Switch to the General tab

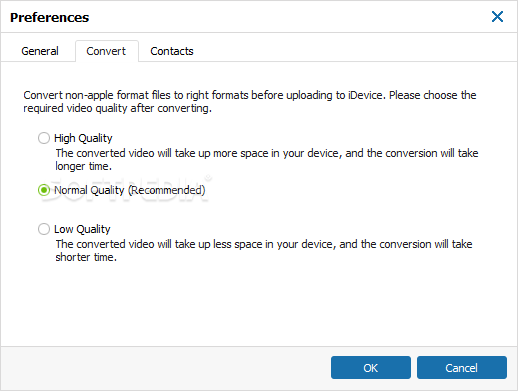coord(40,51)
